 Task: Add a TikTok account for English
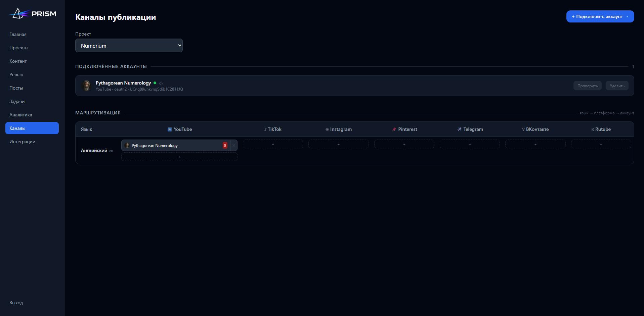[273, 144]
